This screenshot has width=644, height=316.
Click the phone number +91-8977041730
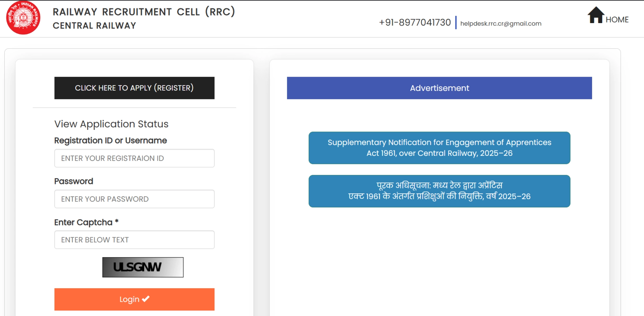point(415,22)
